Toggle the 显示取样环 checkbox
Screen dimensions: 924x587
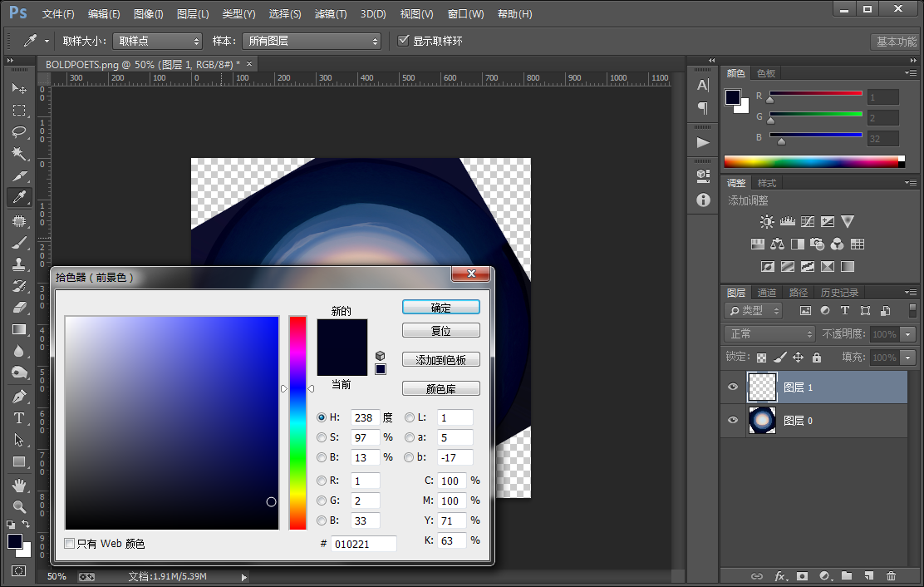tap(404, 41)
